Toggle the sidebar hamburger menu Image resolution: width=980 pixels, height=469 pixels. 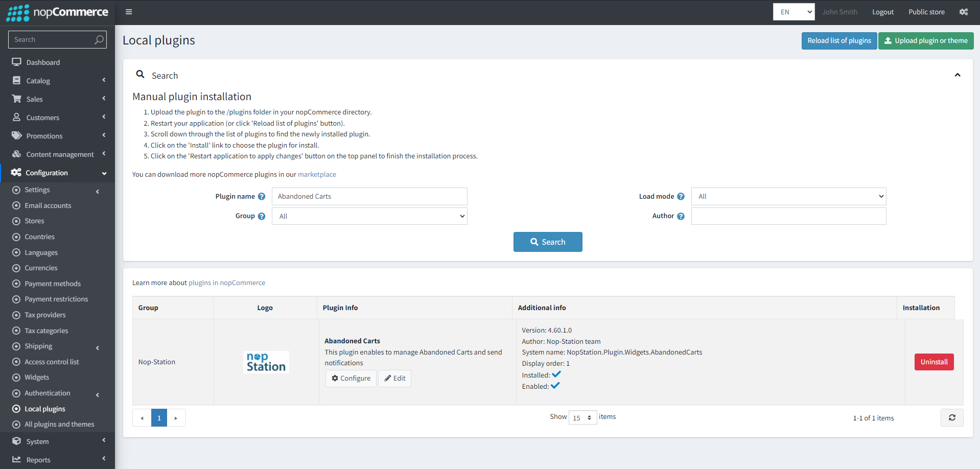[129, 12]
